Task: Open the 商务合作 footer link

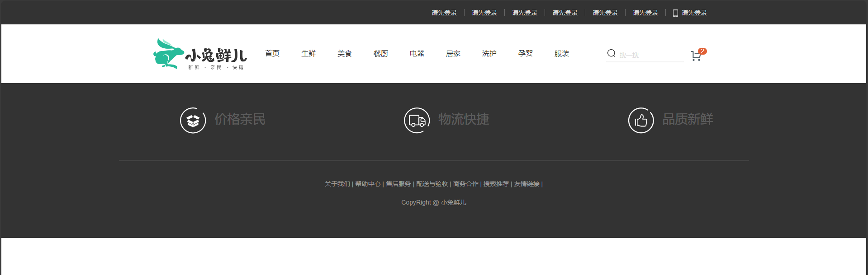Action: [x=466, y=184]
